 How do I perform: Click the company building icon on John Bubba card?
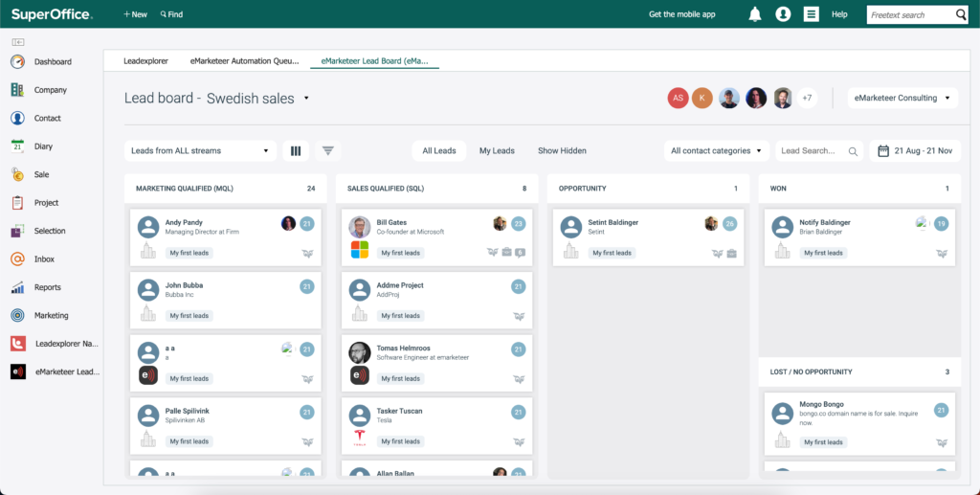click(148, 312)
